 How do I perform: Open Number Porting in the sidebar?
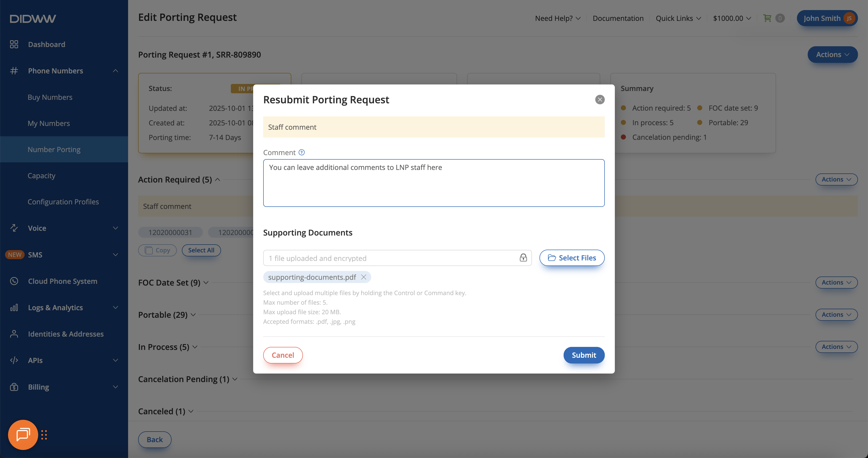[x=54, y=149]
